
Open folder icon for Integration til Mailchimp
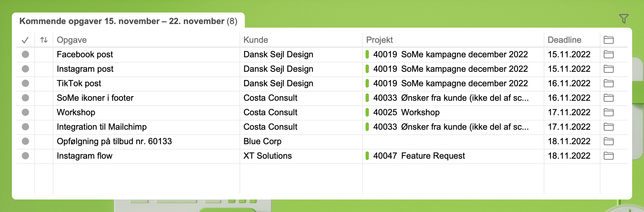(x=608, y=127)
